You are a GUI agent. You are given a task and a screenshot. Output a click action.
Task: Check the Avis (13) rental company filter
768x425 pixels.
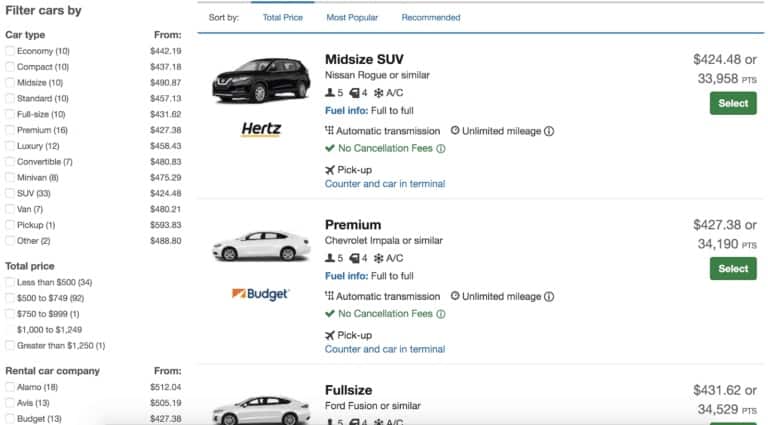pos(10,403)
